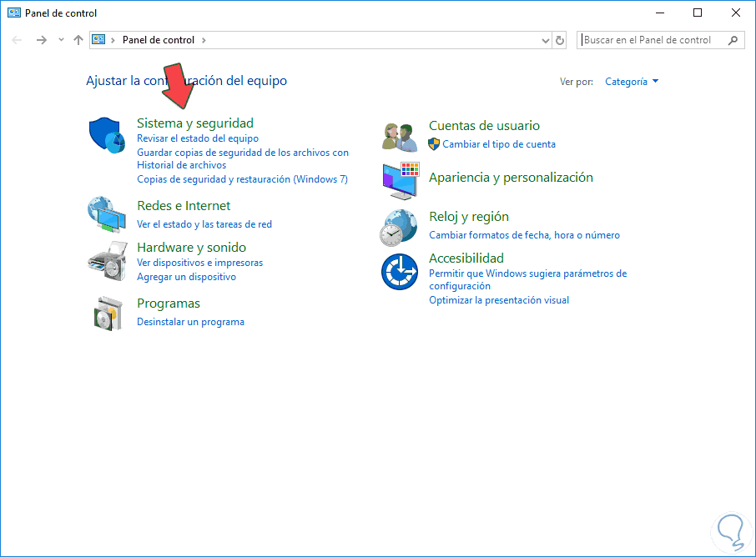Open the Reloj y región clock icon
Image resolution: width=756 pixels, height=557 pixels.
coord(398,228)
